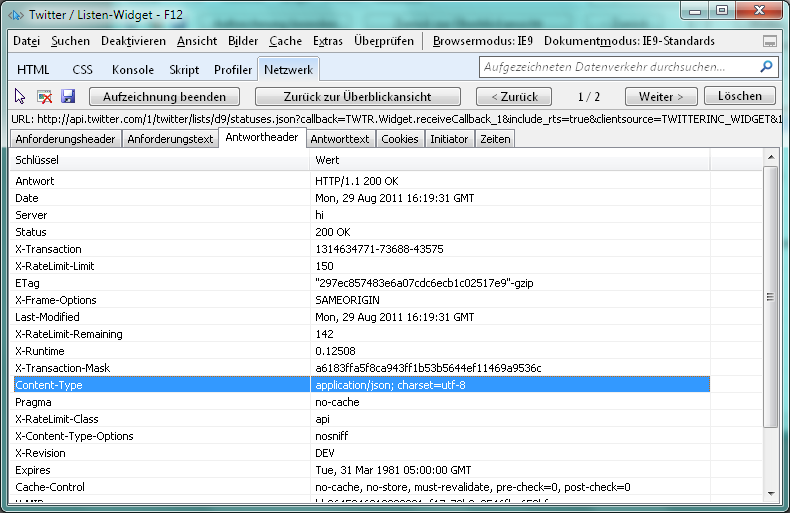Select the Antwortheader tab

[262, 138]
